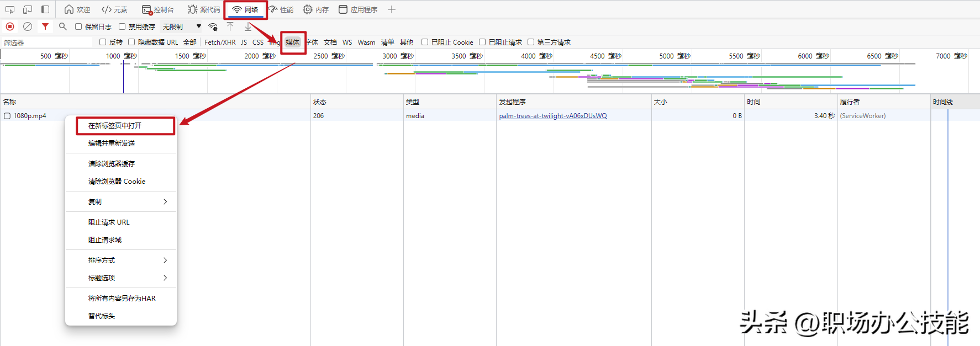Screen dimensions: 980x346
Task: Click the 履行者 column header
Action: (884, 102)
